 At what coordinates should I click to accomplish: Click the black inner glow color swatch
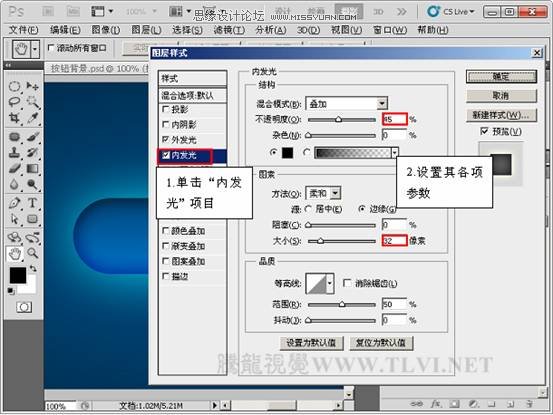(x=287, y=153)
